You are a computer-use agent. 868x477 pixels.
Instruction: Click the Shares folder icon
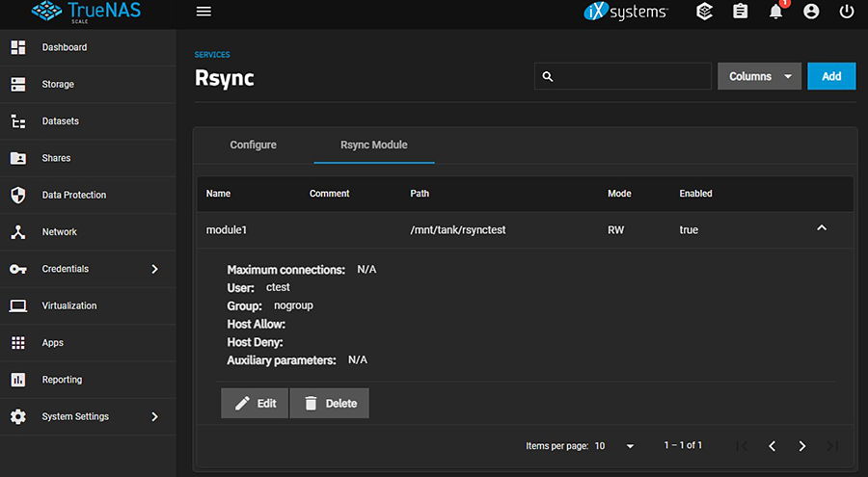point(18,158)
